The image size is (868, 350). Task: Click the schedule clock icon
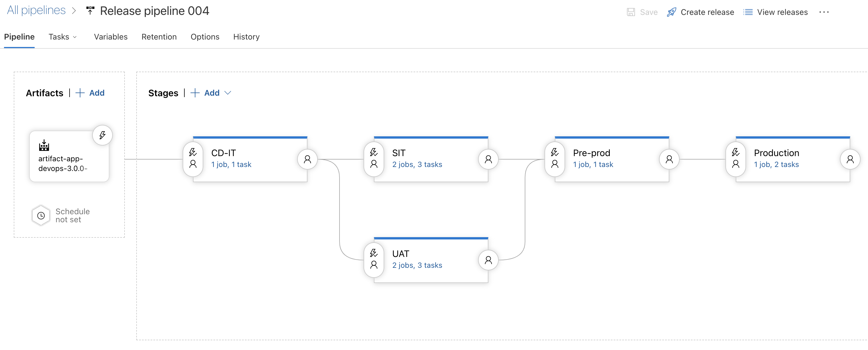tap(41, 215)
